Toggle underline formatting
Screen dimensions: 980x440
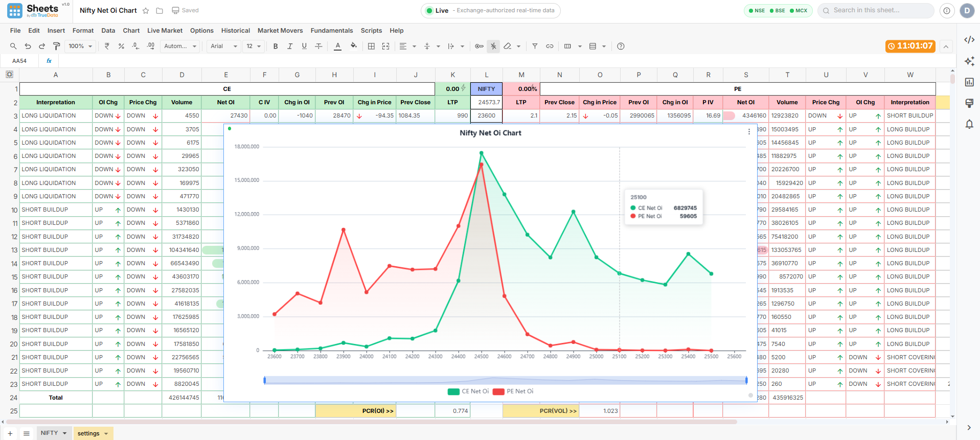(304, 46)
